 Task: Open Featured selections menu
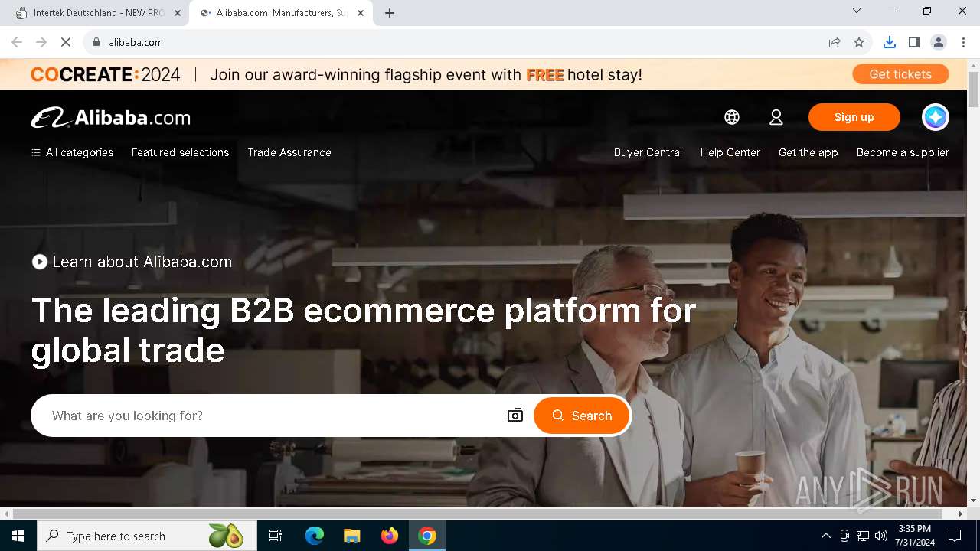(x=180, y=152)
